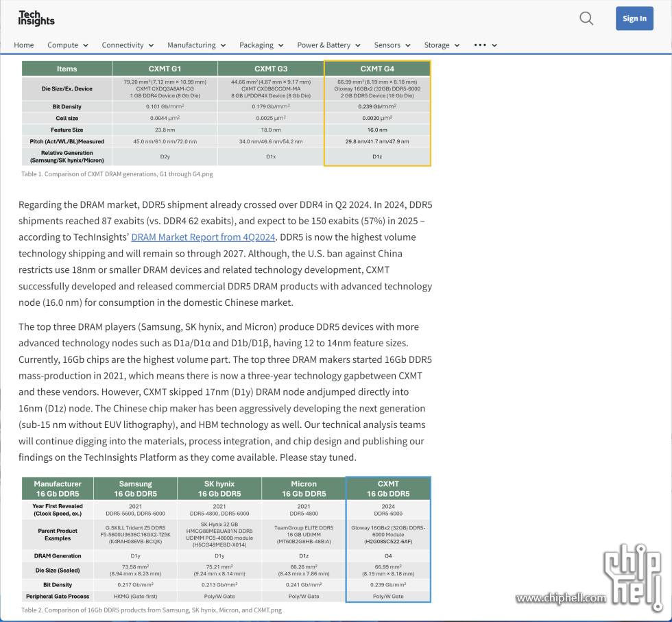This screenshot has width=672, height=622.
Task: Click the 'G4' DRAM Generation cell
Action: click(x=388, y=556)
